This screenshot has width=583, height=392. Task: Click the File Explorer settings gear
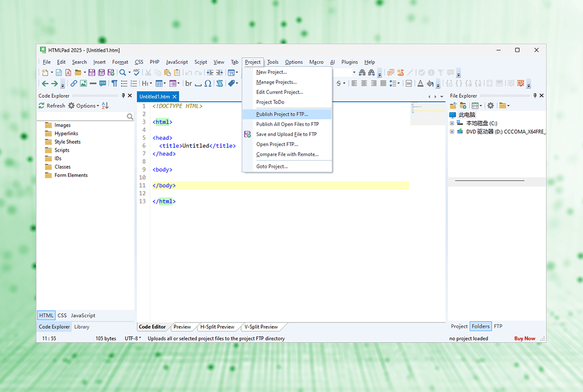491,105
